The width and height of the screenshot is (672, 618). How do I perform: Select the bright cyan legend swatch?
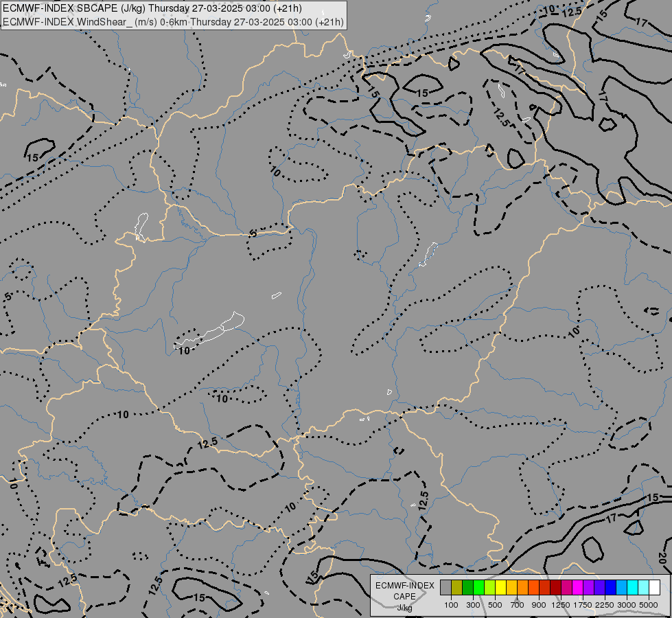pyautogui.click(x=633, y=587)
